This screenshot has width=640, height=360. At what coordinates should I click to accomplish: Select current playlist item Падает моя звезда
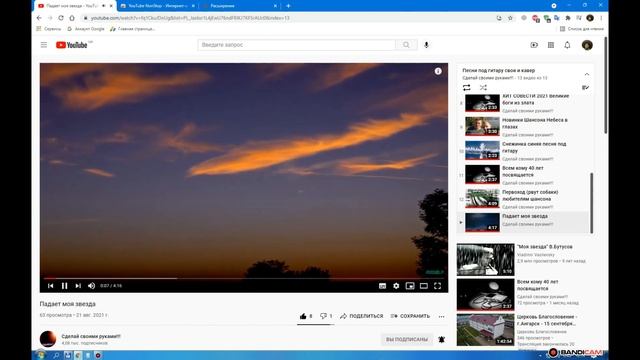coord(524,222)
